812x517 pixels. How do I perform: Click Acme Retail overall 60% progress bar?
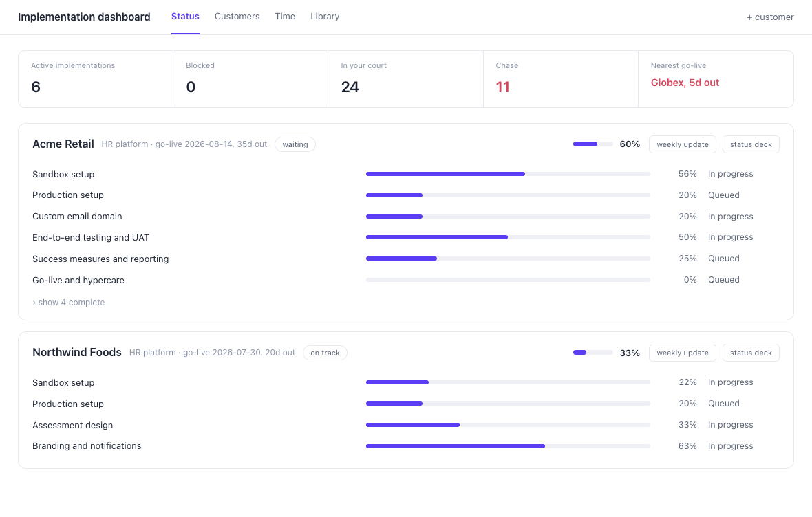(592, 144)
